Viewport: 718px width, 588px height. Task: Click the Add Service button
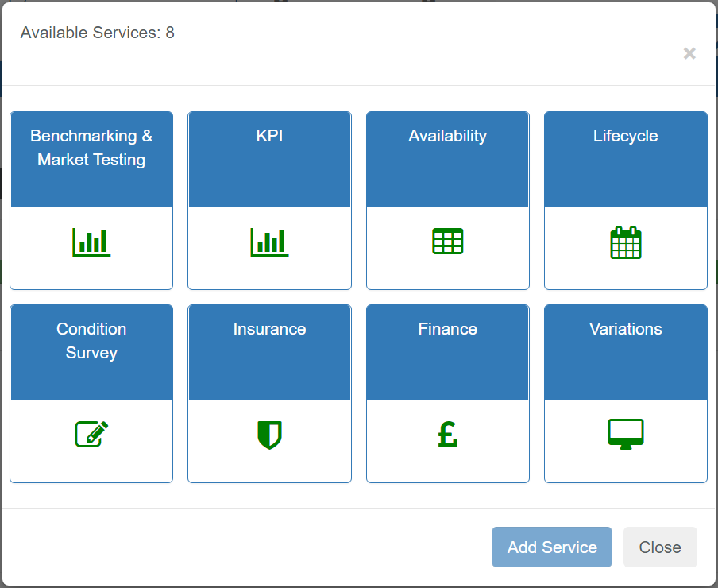pyautogui.click(x=552, y=547)
